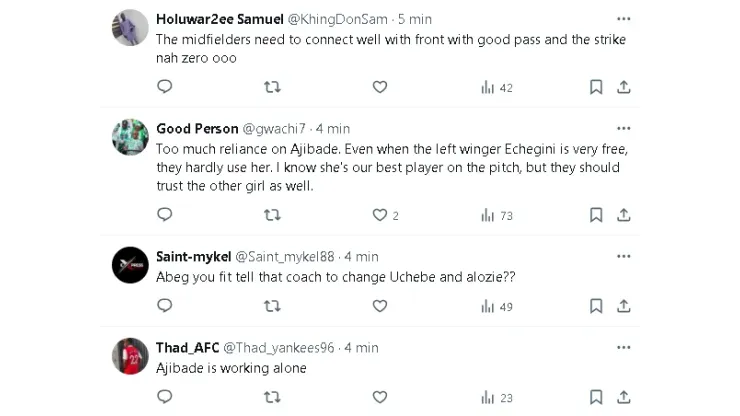Open more options on Holuwar2ee Samuel's tweet

click(624, 19)
